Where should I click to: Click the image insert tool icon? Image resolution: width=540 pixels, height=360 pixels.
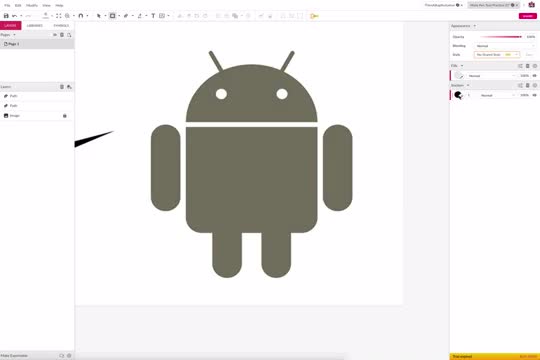(x=162, y=16)
